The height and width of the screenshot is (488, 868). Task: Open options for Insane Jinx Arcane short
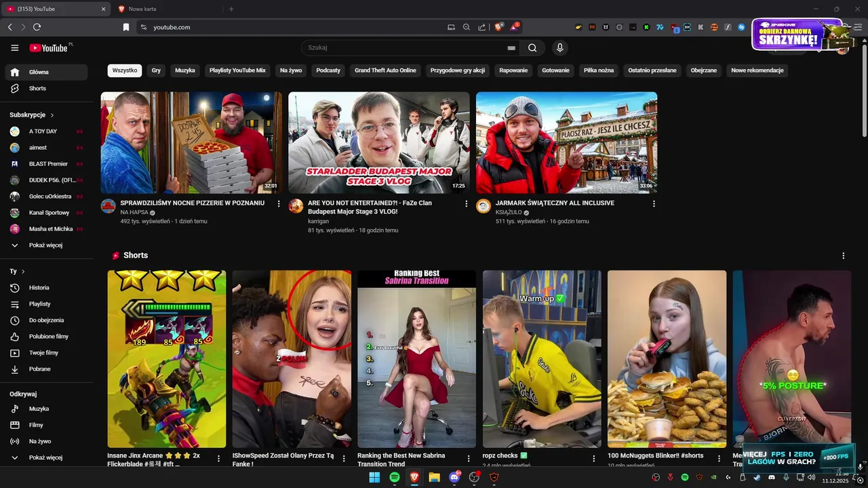click(x=218, y=459)
